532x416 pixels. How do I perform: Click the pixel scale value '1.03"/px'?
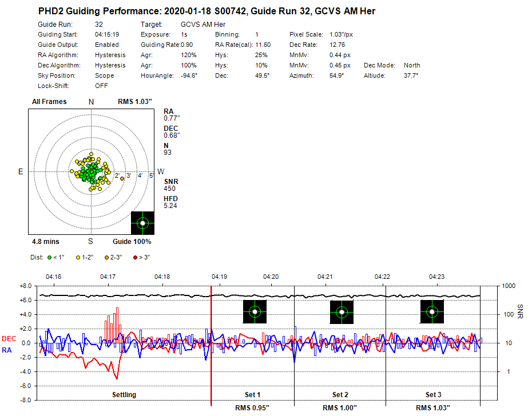[x=341, y=35]
